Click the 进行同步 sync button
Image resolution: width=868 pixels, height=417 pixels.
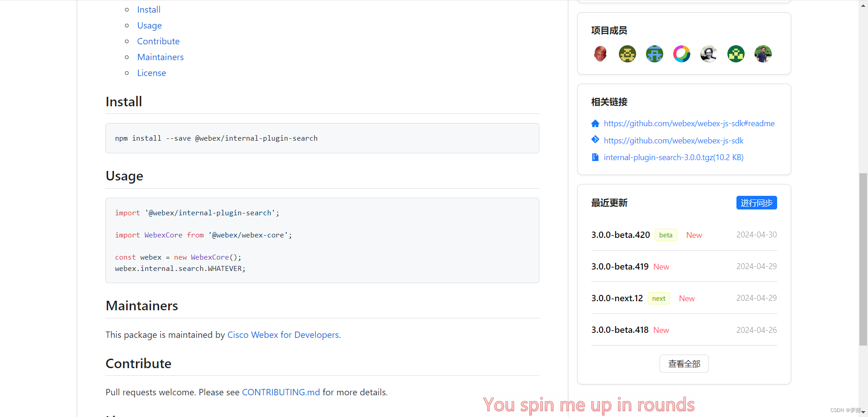(x=756, y=203)
